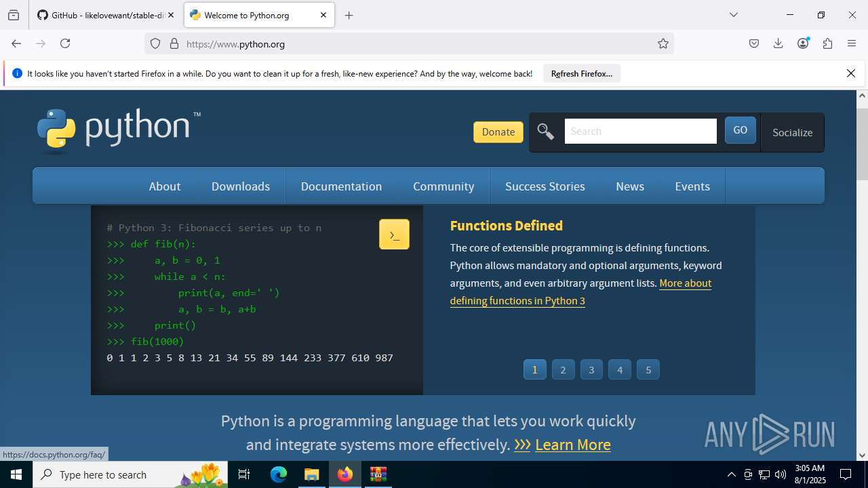Select slide 2 in the carousel

tap(563, 369)
